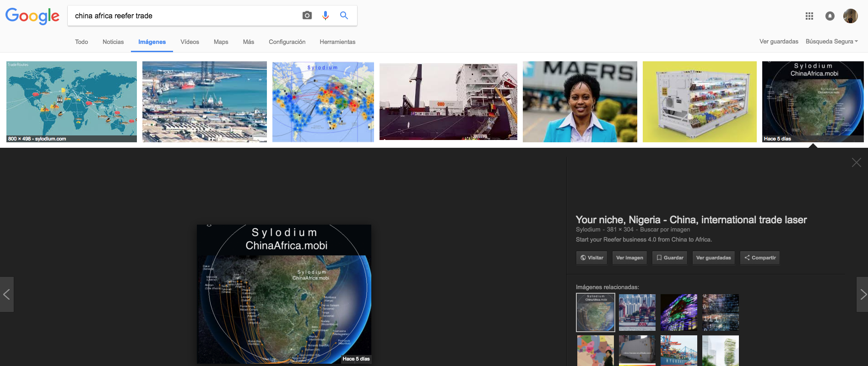Open the Sylodium colored dots map thumbnail
The width and height of the screenshot is (868, 366).
coord(323,102)
